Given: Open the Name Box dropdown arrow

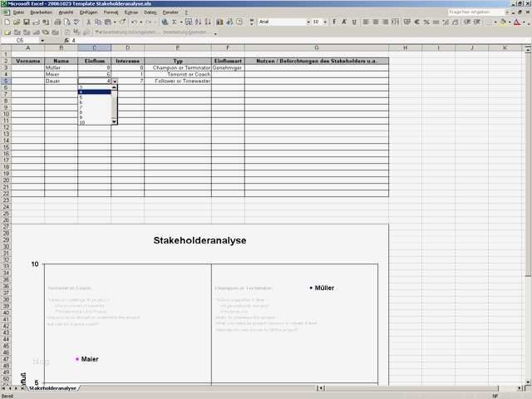Looking at the screenshot, I should [x=42, y=41].
